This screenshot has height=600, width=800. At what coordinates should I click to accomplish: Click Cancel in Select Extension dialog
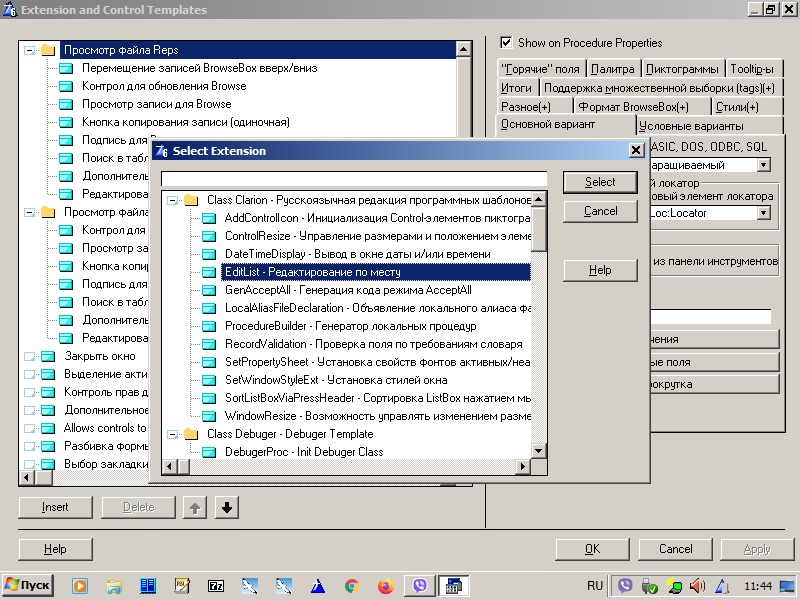coord(600,212)
